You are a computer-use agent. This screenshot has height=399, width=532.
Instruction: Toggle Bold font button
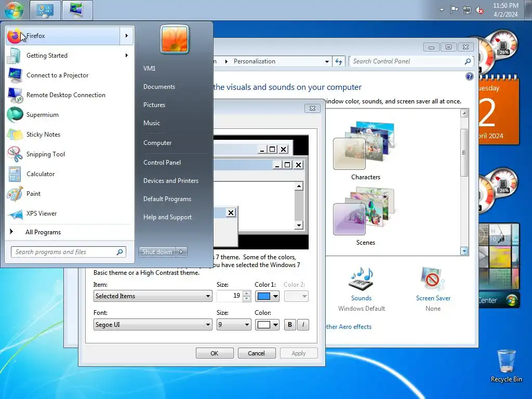[290, 325]
